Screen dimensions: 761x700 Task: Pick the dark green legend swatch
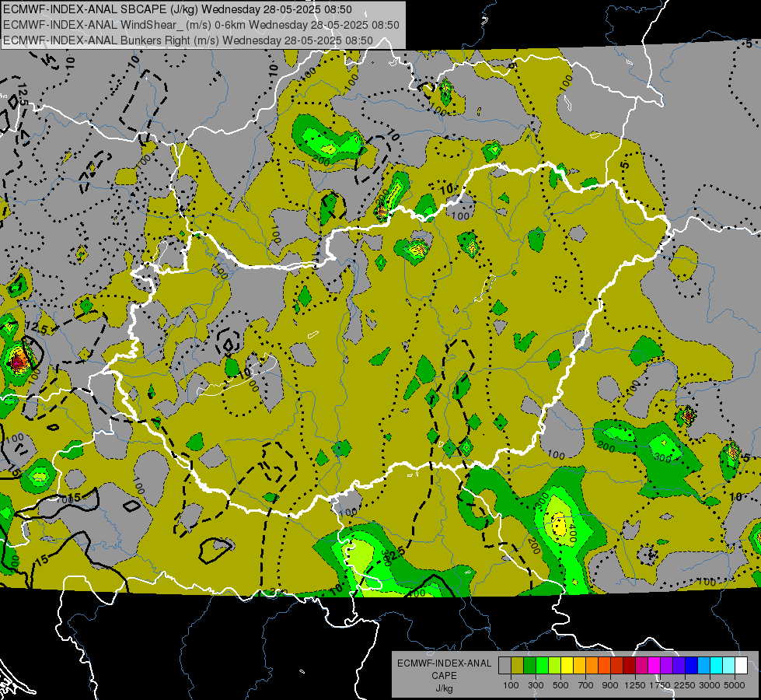tap(529, 666)
